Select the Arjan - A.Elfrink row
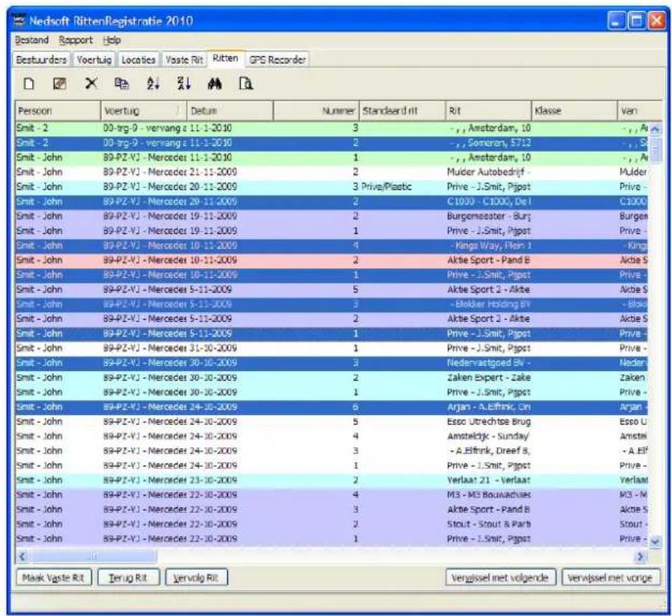 [332, 406]
